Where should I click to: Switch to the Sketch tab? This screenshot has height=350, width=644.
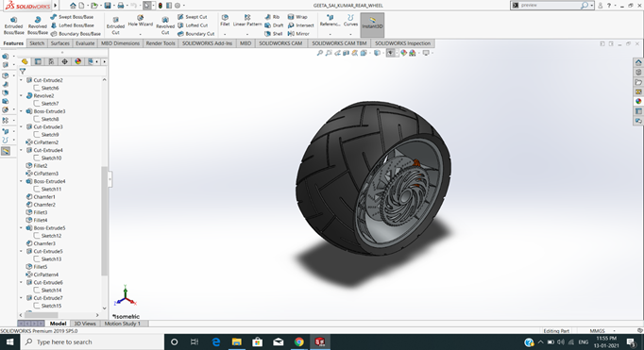[37, 43]
